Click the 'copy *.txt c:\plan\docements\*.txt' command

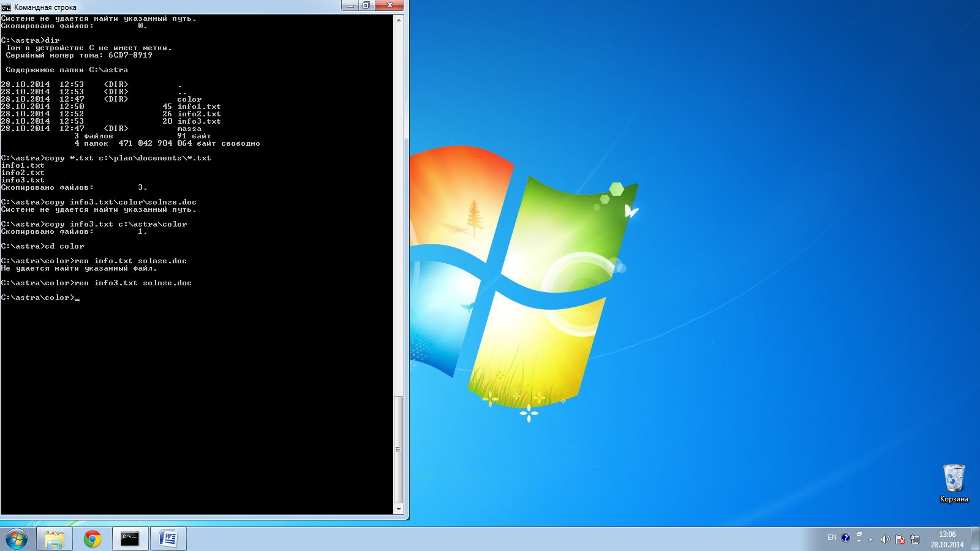pyautogui.click(x=128, y=158)
